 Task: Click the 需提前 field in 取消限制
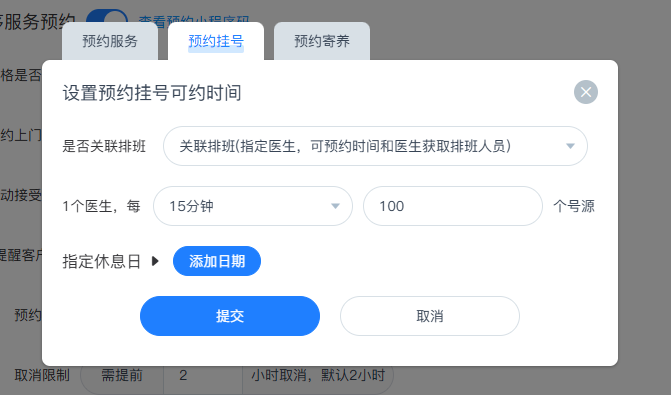click(x=122, y=375)
